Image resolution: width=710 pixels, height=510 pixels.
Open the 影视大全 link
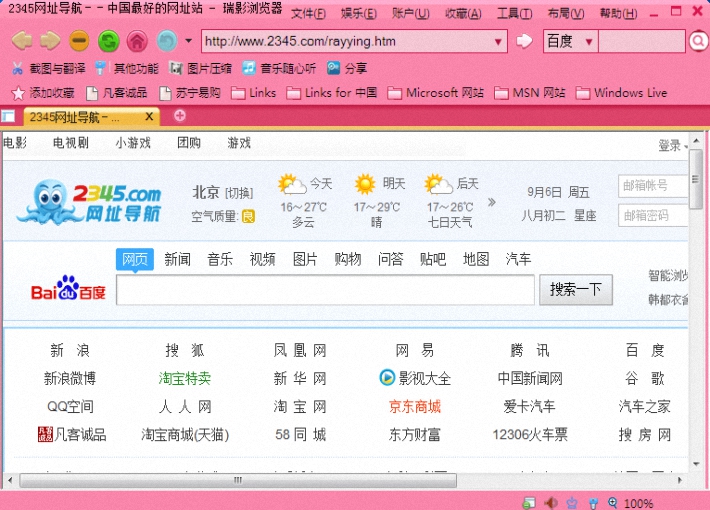pyautogui.click(x=415, y=378)
